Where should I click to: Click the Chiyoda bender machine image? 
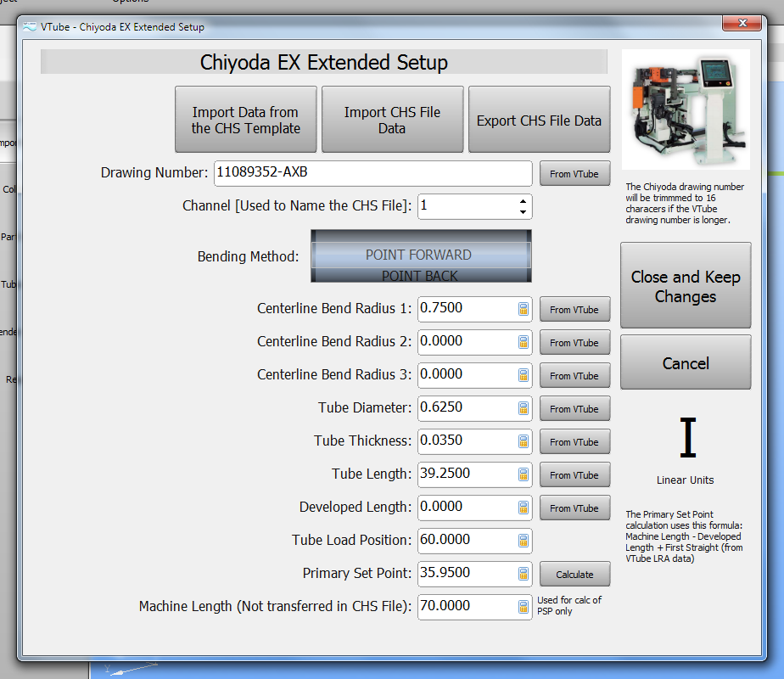[686, 109]
